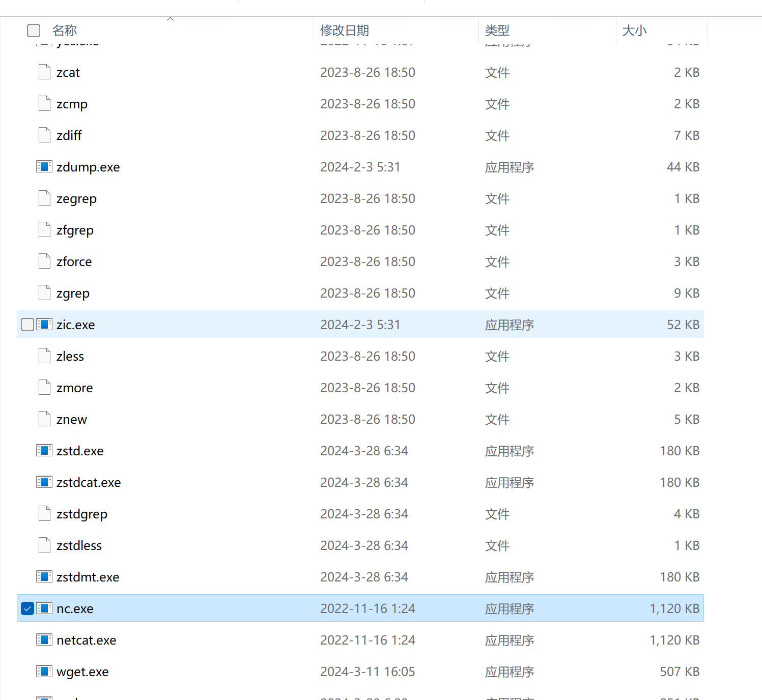Click the zegrep file icon

click(44, 198)
